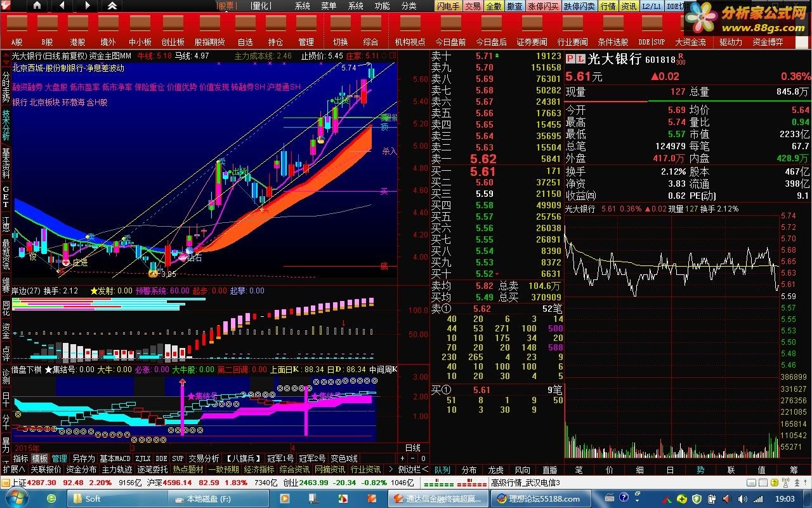Click the 跌停闪卖 button
This screenshot has width=812, height=508.
click(x=580, y=6)
